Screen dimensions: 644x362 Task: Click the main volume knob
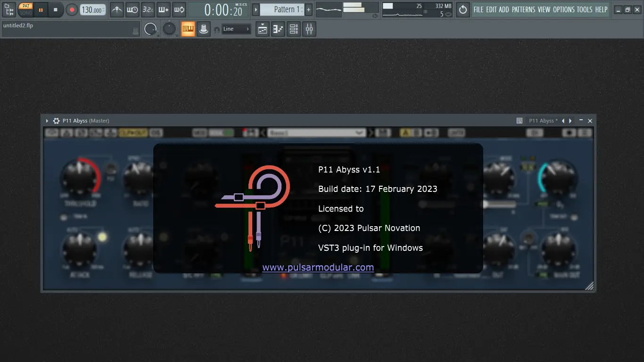tap(150, 29)
